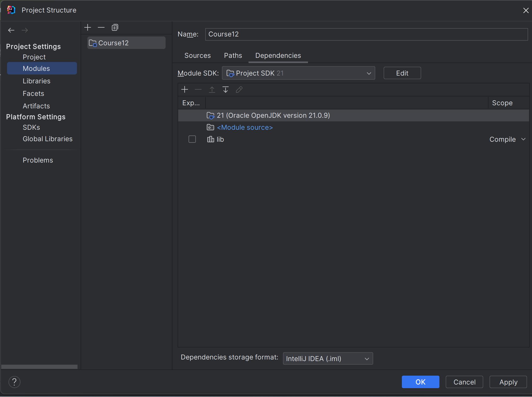Viewport: 532px width, 397px height.
Task: Click the Edit SDK button
Action: (402, 73)
